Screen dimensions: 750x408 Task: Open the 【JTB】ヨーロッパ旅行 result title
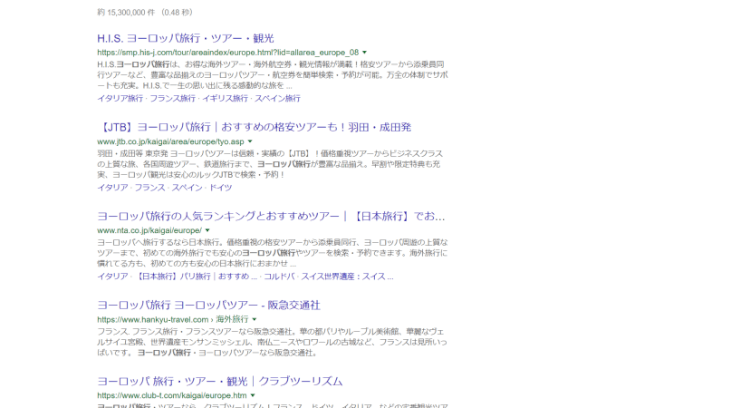pyautogui.click(x=254, y=127)
